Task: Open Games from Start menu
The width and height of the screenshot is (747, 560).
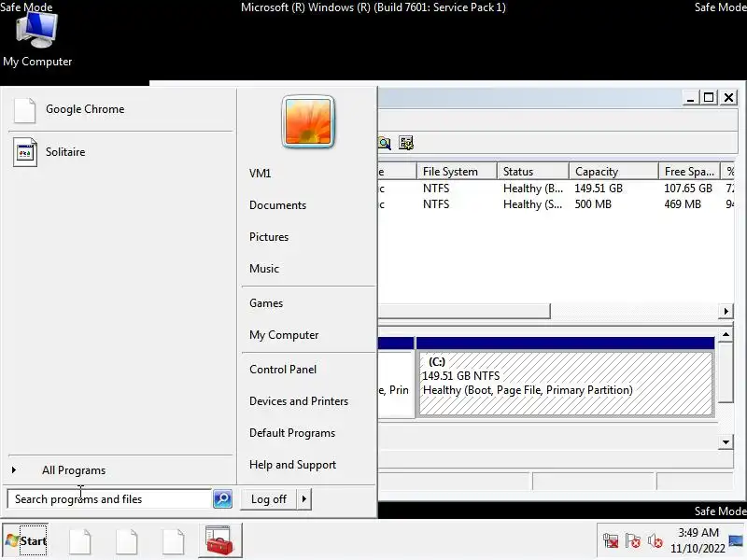Action: 266,303
